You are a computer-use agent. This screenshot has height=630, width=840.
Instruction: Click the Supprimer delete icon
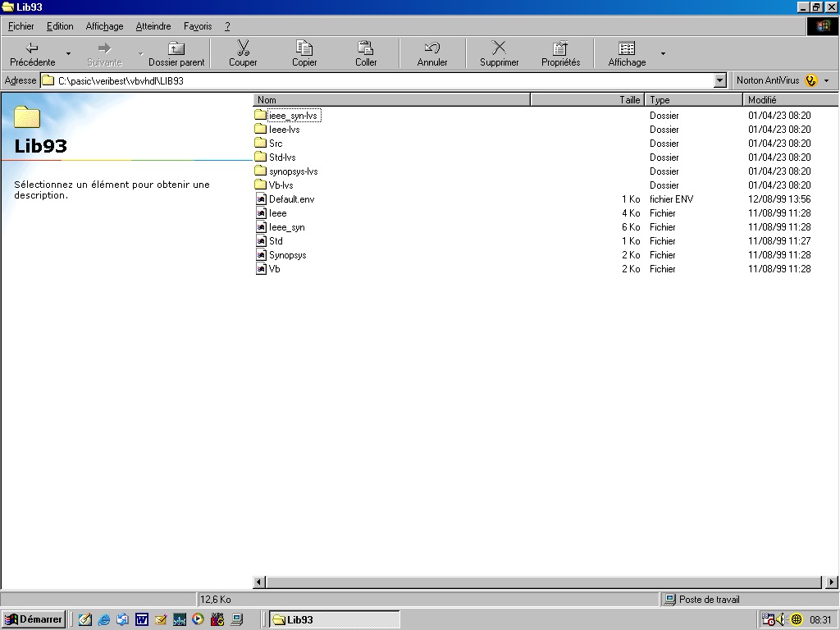499,48
